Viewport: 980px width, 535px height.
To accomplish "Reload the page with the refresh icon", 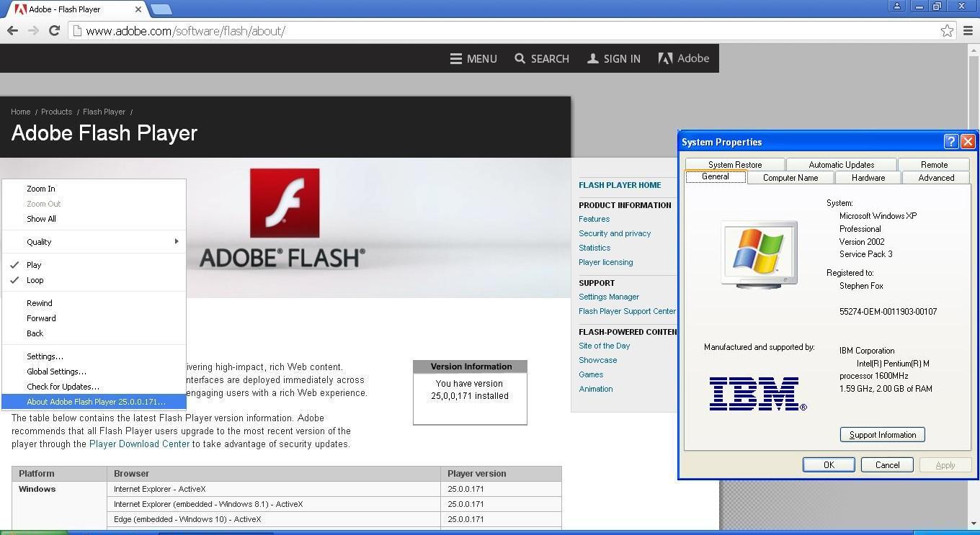I will [54, 30].
